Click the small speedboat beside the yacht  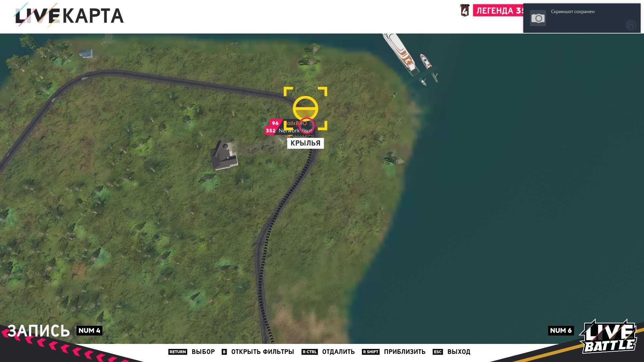426,62
